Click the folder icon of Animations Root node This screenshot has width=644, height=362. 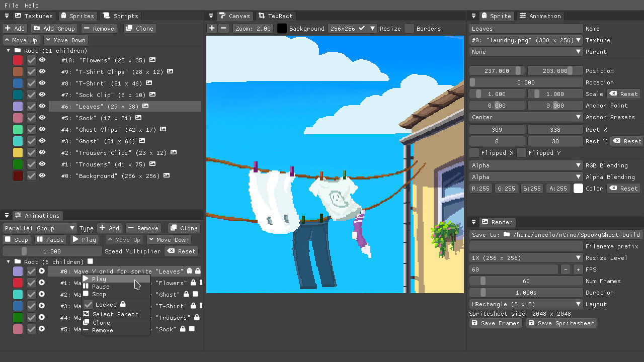tap(18, 262)
